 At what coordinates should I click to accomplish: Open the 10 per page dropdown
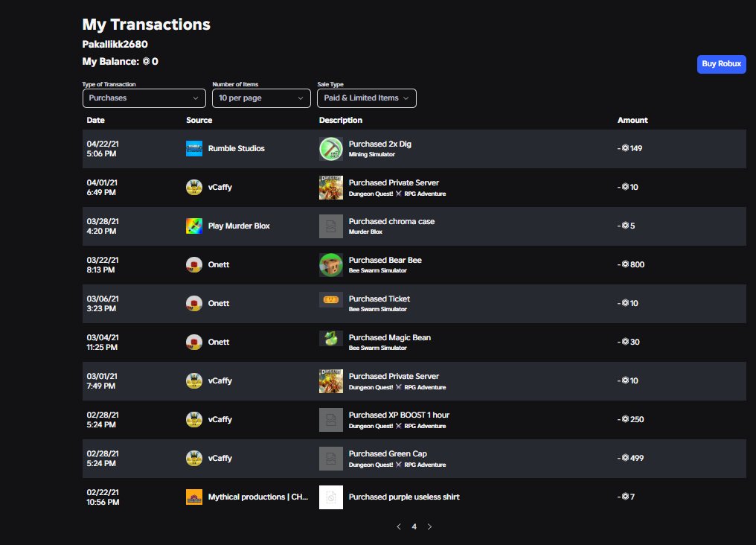261,98
